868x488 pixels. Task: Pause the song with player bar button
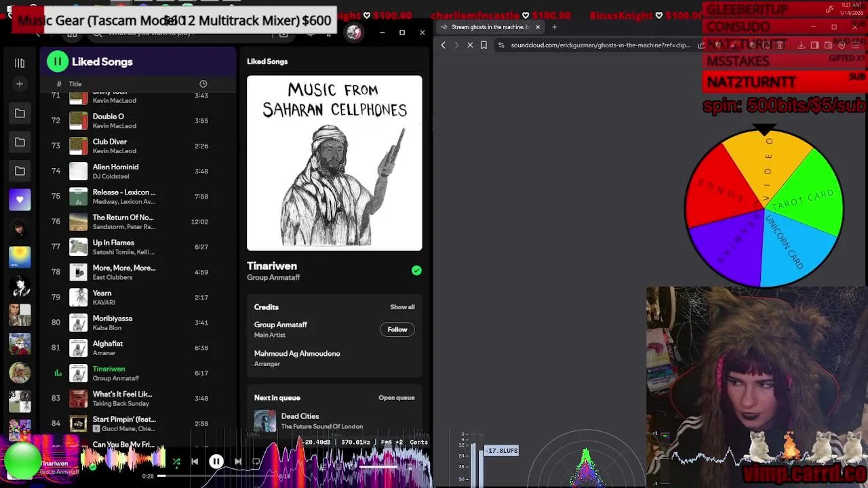click(216, 462)
